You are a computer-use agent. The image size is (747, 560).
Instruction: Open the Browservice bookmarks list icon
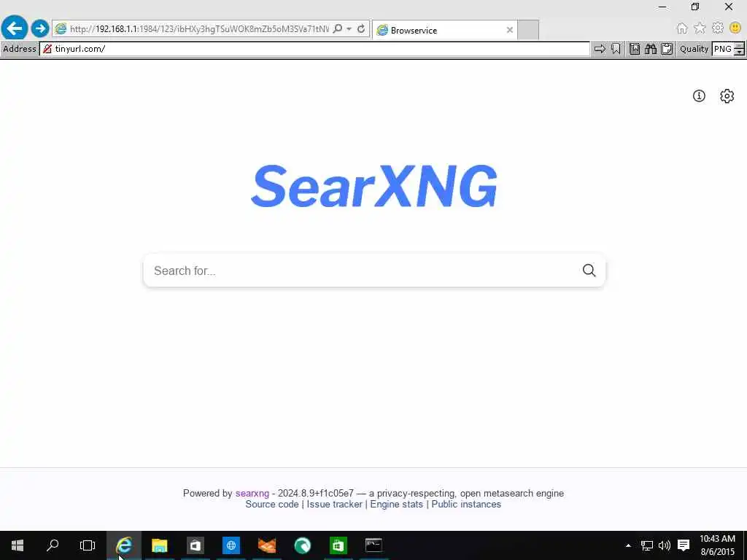pyautogui.click(x=635, y=49)
